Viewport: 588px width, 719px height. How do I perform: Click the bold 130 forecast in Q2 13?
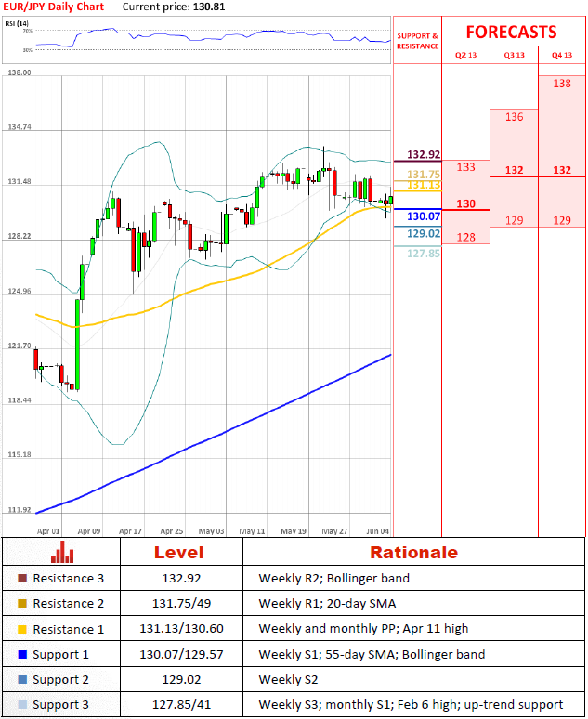point(466,203)
